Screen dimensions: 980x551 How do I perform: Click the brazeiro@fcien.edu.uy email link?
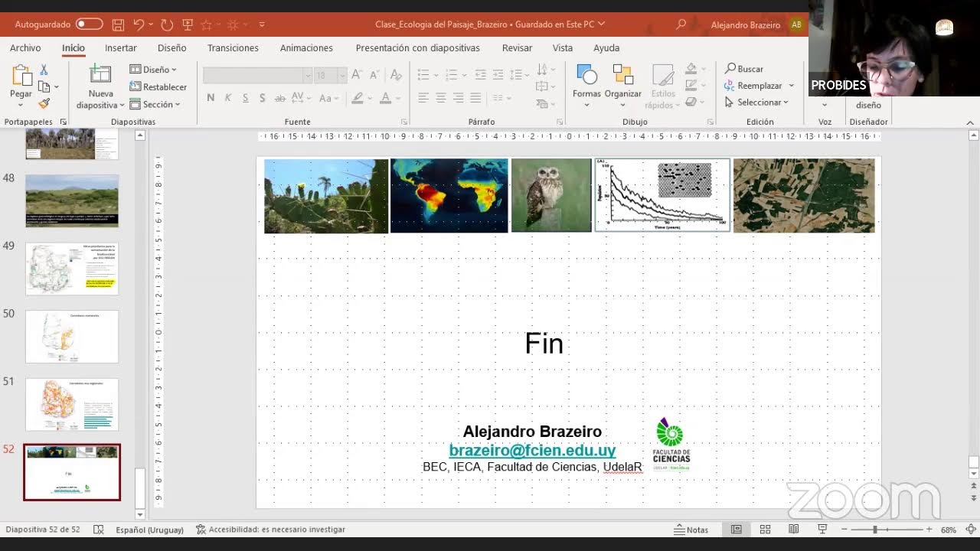point(532,450)
